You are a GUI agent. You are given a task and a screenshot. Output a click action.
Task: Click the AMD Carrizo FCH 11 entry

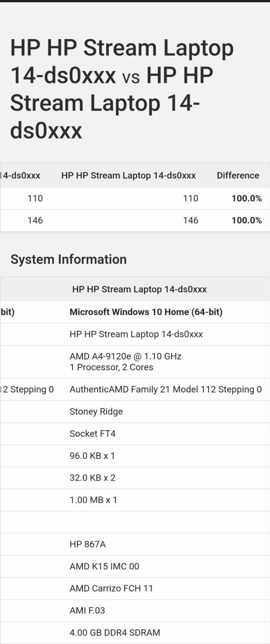point(111,588)
